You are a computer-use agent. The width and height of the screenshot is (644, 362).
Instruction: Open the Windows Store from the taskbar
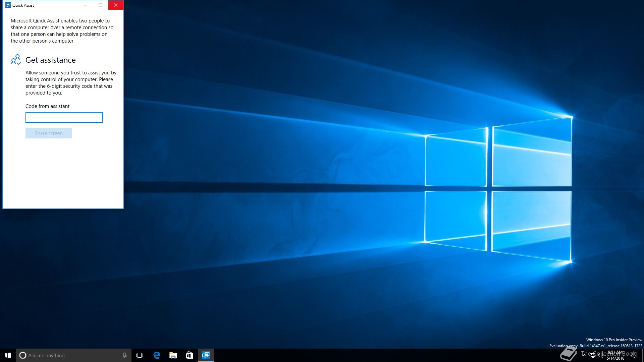(x=189, y=355)
